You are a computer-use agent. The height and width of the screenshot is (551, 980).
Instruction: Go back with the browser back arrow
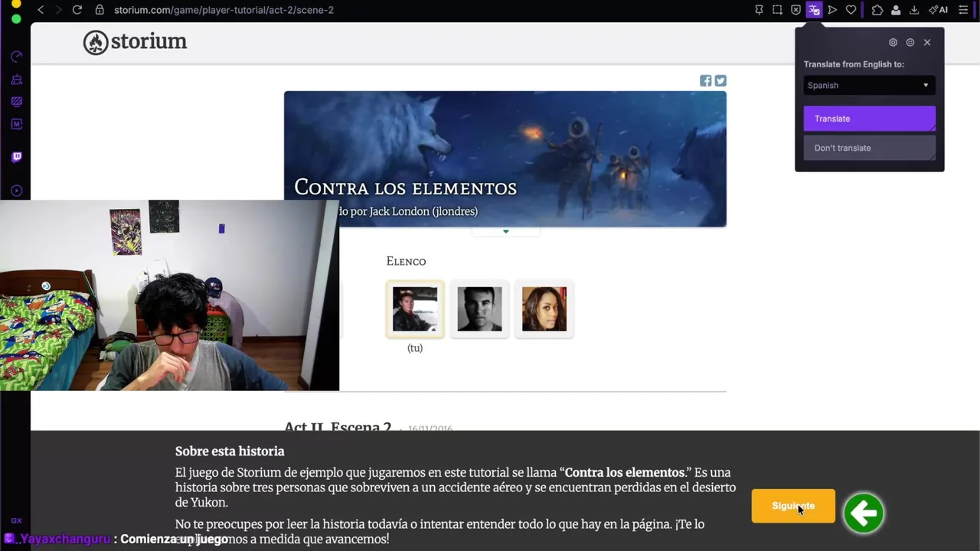tap(41, 10)
